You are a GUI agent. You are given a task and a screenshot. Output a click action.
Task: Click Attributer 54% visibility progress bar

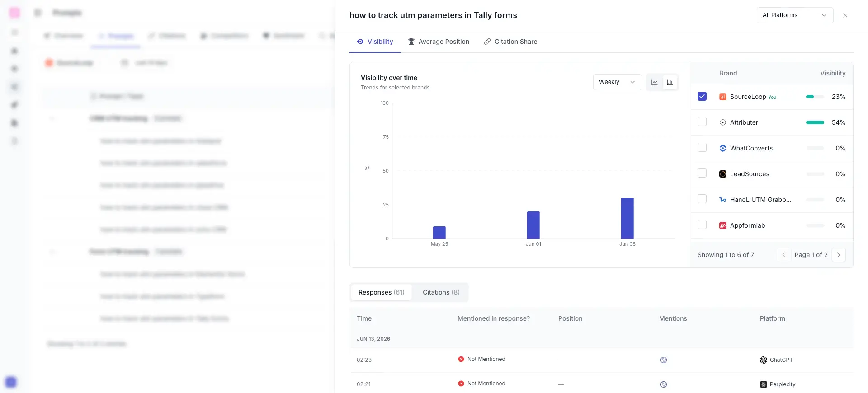tap(815, 122)
